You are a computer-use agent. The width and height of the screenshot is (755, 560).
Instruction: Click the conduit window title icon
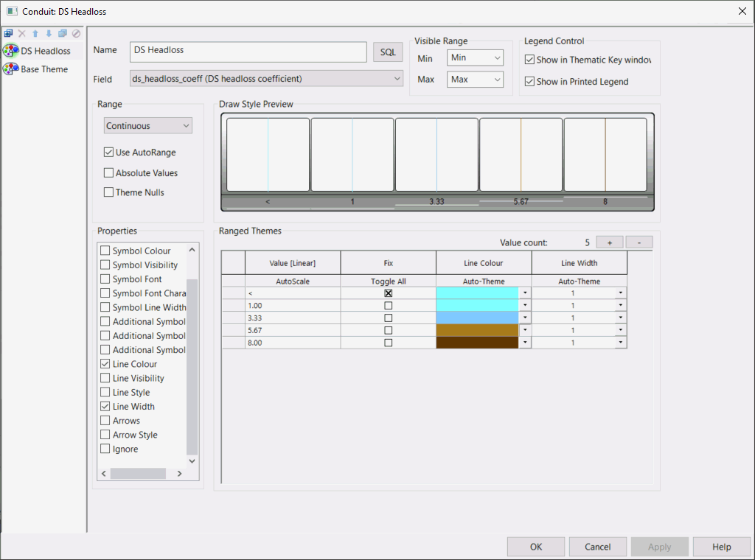tap(12, 11)
